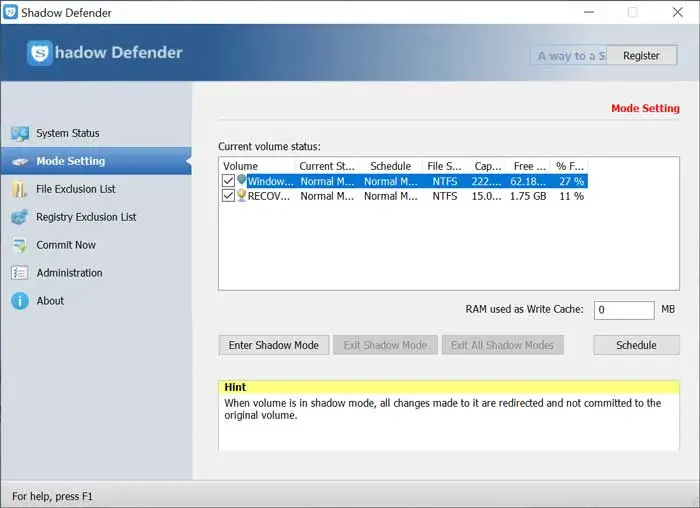Open the Schedule button
700x508 pixels.
(x=636, y=345)
